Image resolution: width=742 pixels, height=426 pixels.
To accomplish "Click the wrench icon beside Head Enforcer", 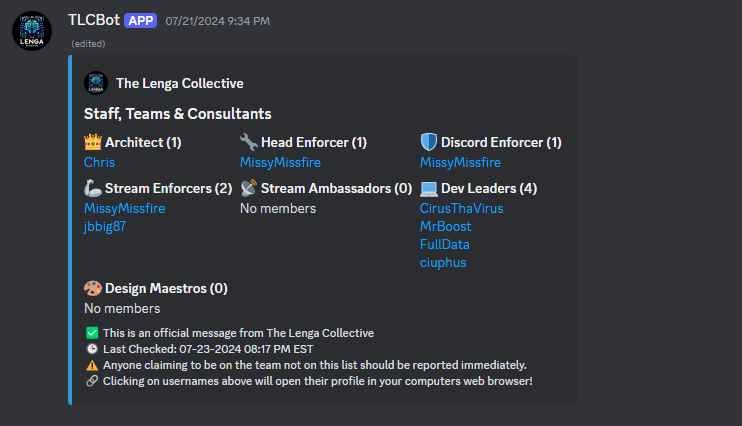I will (249, 142).
